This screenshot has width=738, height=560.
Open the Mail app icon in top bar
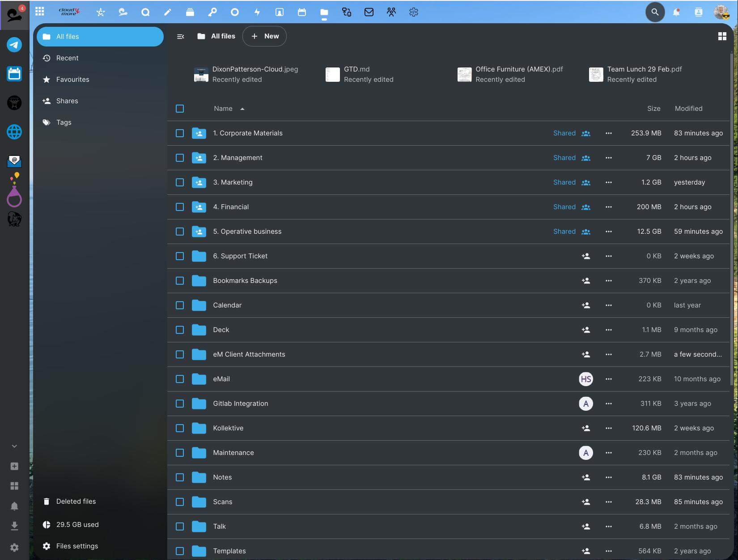(369, 12)
